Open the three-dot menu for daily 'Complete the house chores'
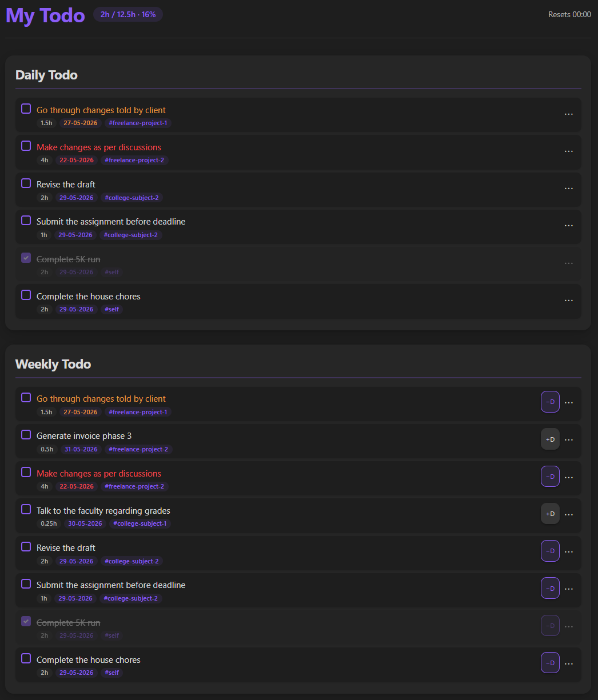This screenshot has width=598, height=700. [x=568, y=301]
